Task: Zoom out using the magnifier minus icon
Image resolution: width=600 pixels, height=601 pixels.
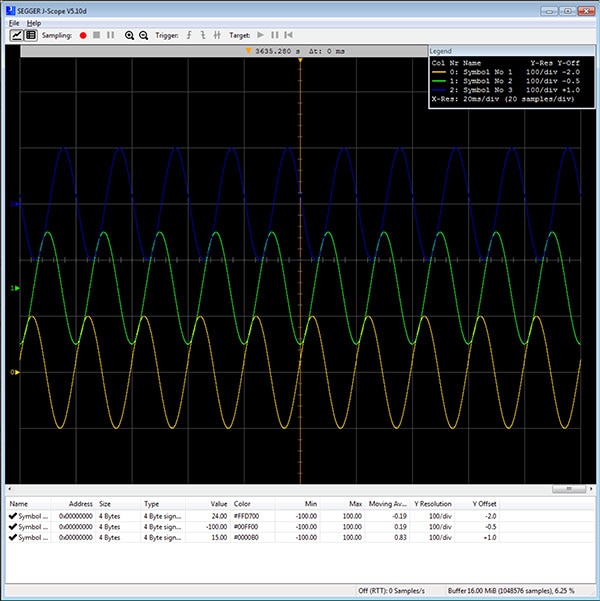Action: point(144,35)
